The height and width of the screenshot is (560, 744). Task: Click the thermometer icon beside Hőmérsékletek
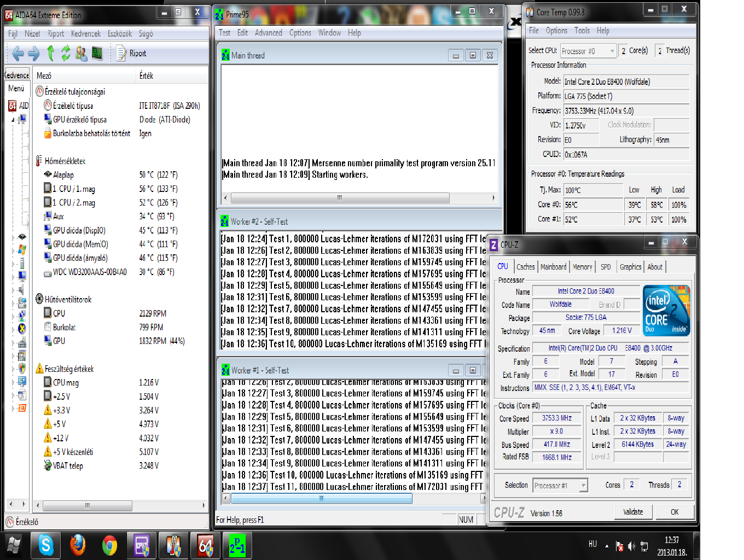39,161
